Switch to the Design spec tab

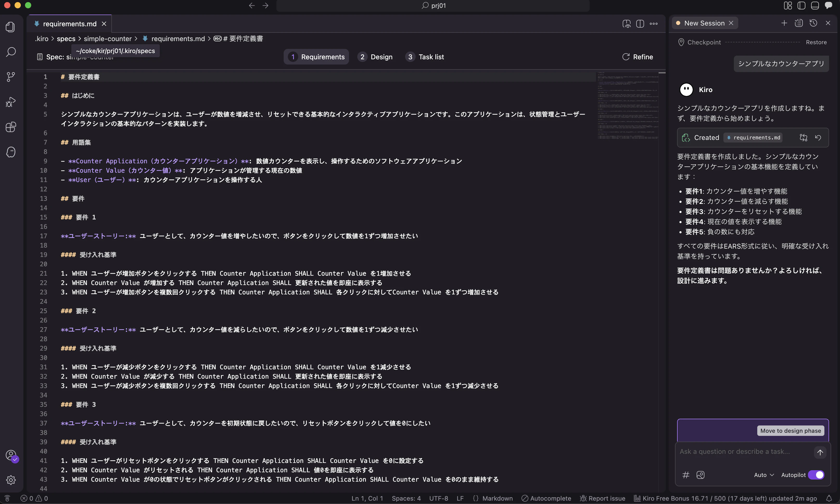(x=375, y=57)
